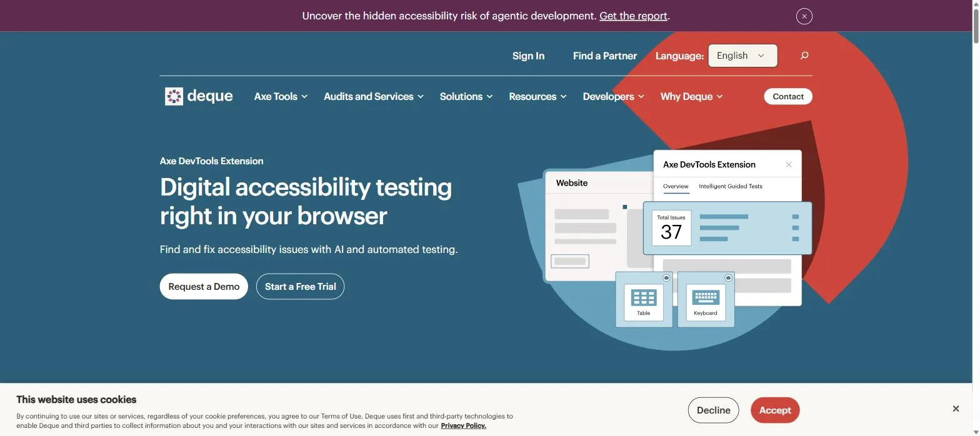This screenshot has width=980, height=436.
Task: Expand the Developers menu
Action: click(x=613, y=96)
